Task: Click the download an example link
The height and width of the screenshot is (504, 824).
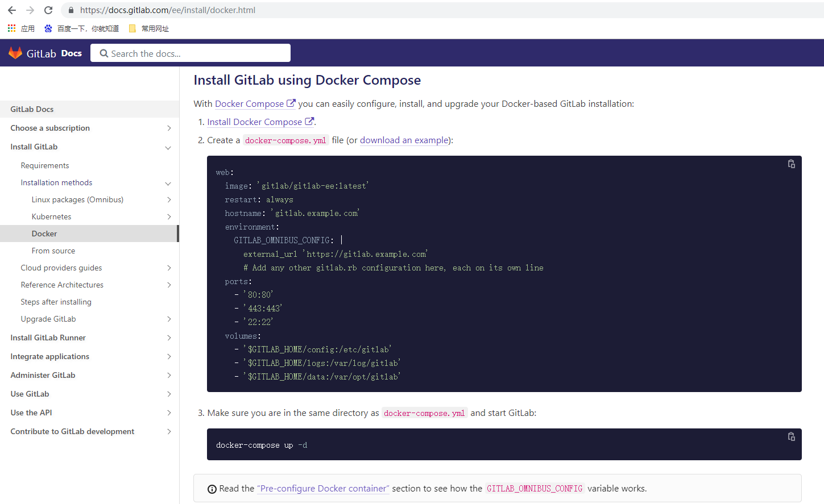Action: (x=404, y=140)
